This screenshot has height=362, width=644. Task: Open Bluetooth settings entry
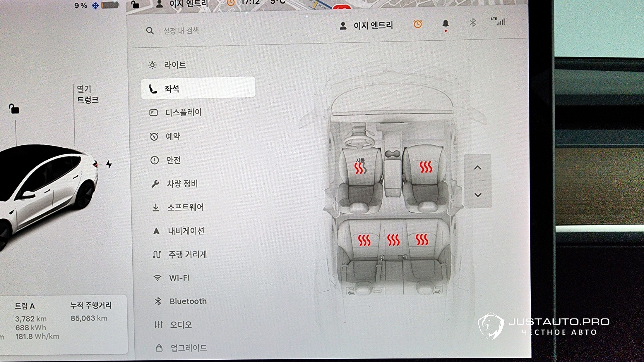(188, 301)
